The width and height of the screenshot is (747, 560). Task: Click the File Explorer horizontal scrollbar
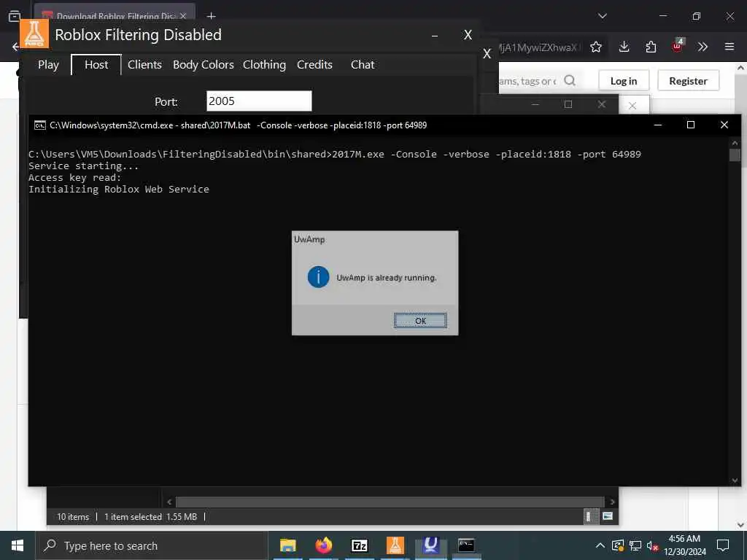tap(390, 502)
